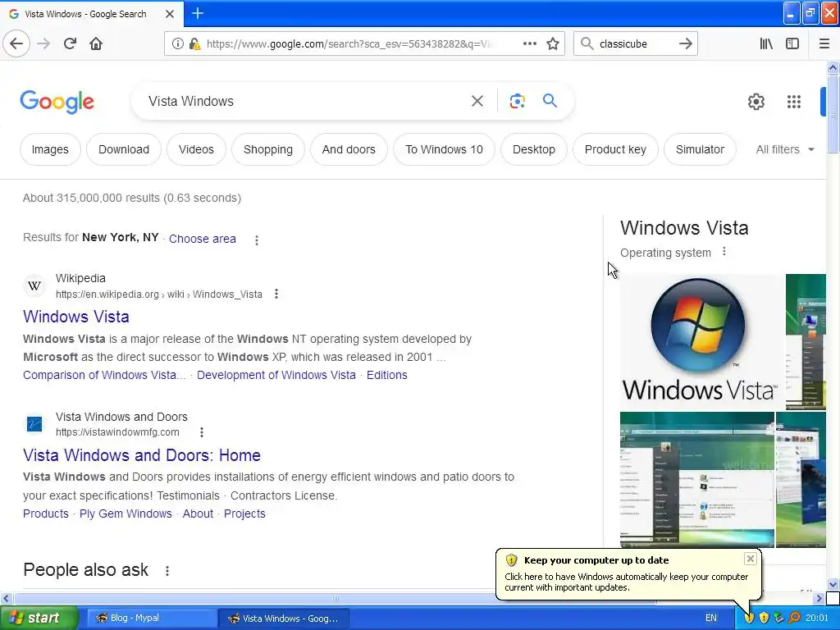Open Google quick settings gear
Viewport: 840px width, 630px height.
(756, 101)
